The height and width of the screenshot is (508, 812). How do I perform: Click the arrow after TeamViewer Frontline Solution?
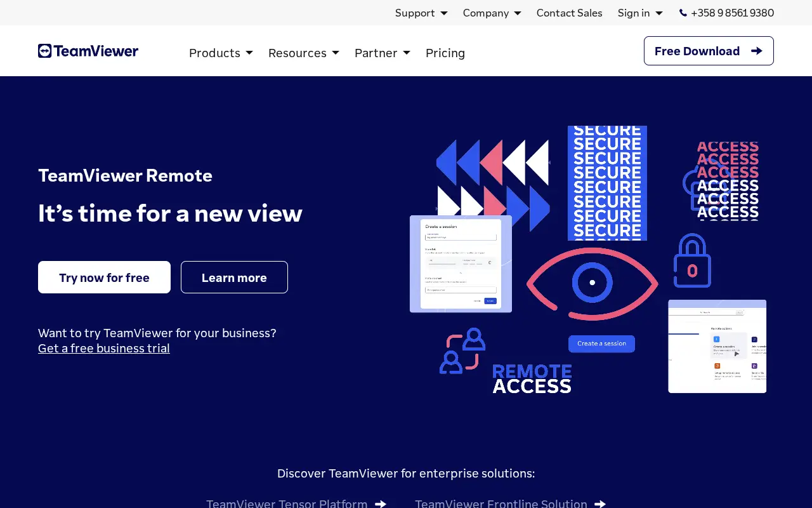(x=600, y=504)
